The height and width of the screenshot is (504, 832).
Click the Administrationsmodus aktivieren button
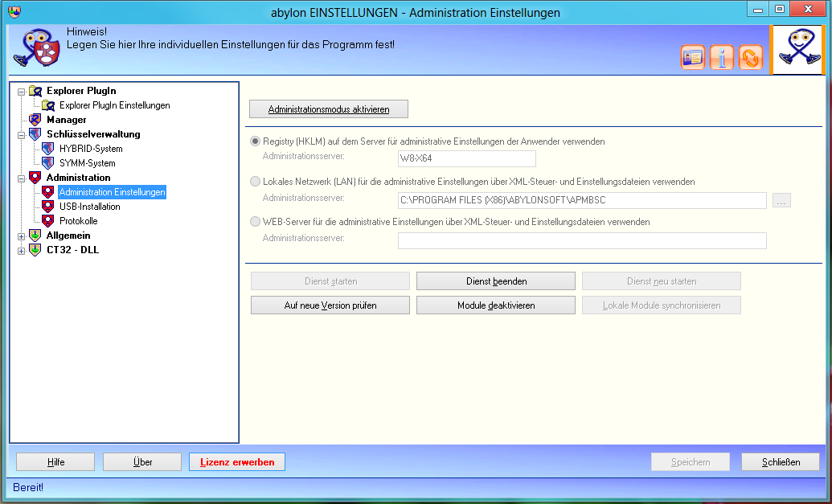point(329,109)
